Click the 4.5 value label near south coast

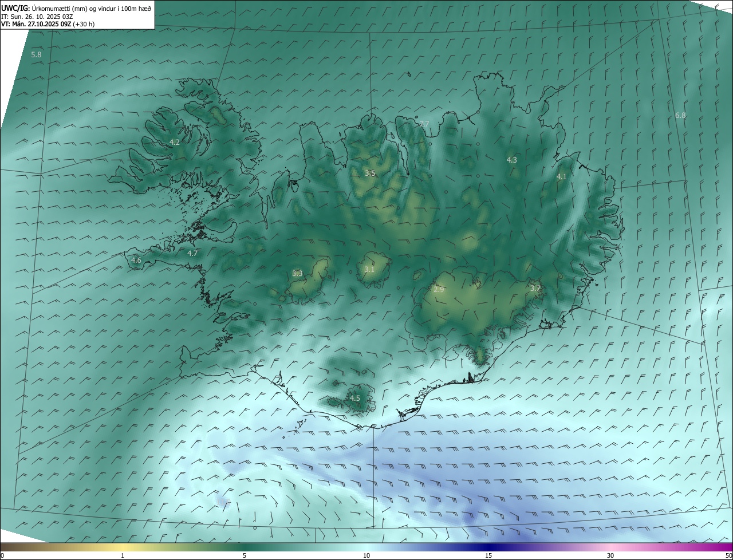pos(355,398)
